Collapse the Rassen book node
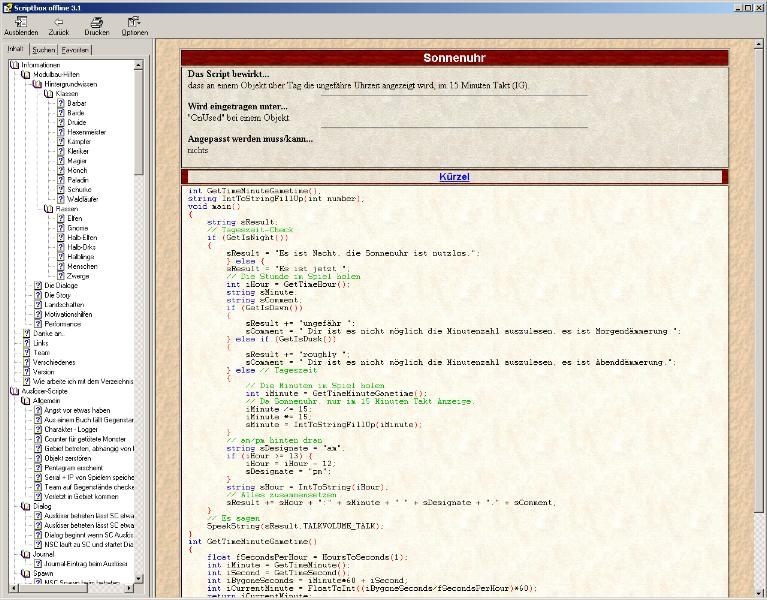Image resolution: width=767 pixels, height=600 pixels. tap(64, 208)
